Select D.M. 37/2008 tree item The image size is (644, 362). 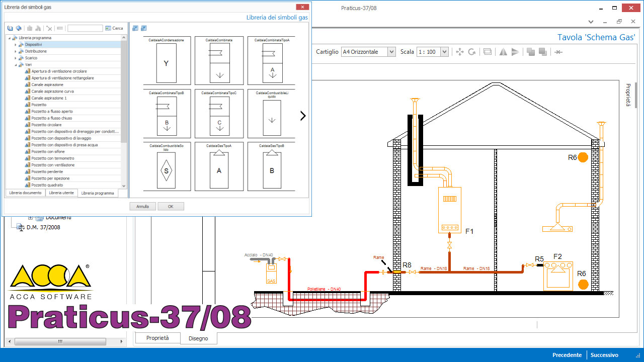(x=43, y=227)
